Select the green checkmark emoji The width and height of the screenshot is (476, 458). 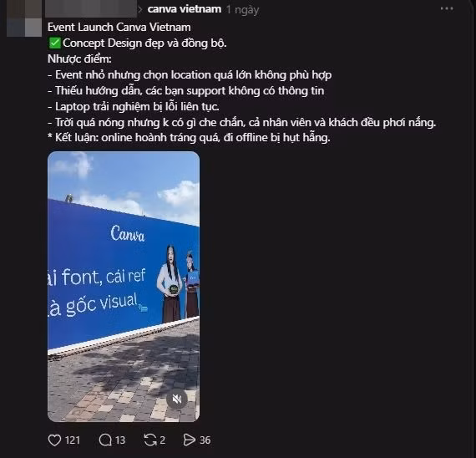(54, 43)
